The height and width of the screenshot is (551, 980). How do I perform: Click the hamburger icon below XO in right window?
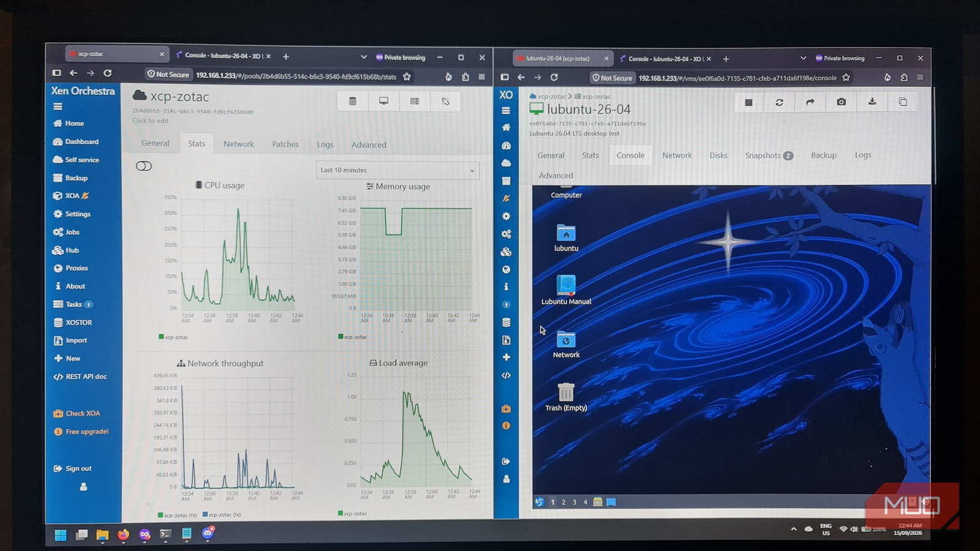click(x=506, y=111)
